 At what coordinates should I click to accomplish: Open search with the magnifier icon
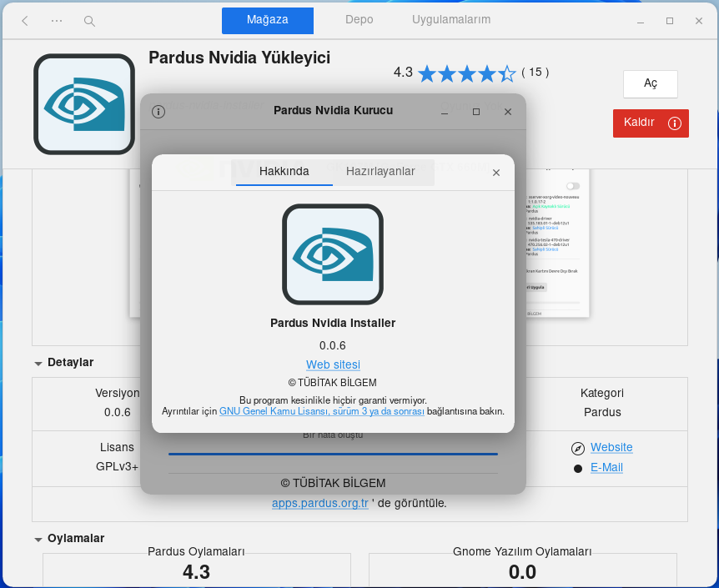(89, 21)
